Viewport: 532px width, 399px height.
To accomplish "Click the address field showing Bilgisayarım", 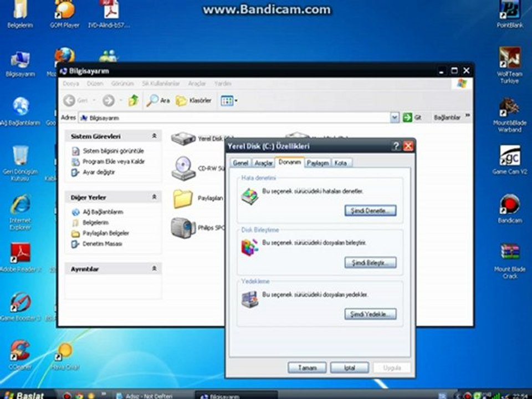I will [x=234, y=117].
